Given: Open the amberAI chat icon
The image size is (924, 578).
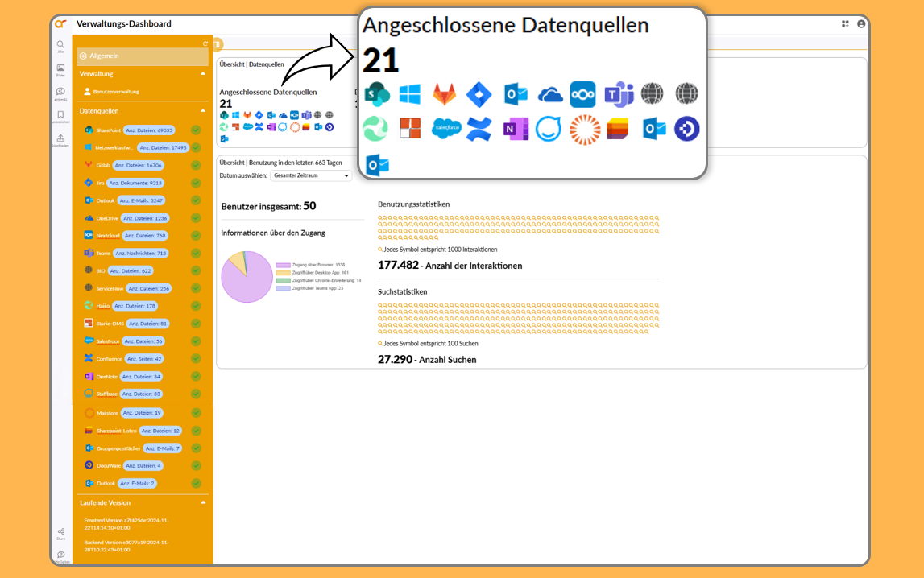Looking at the screenshot, I should [x=60, y=92].
